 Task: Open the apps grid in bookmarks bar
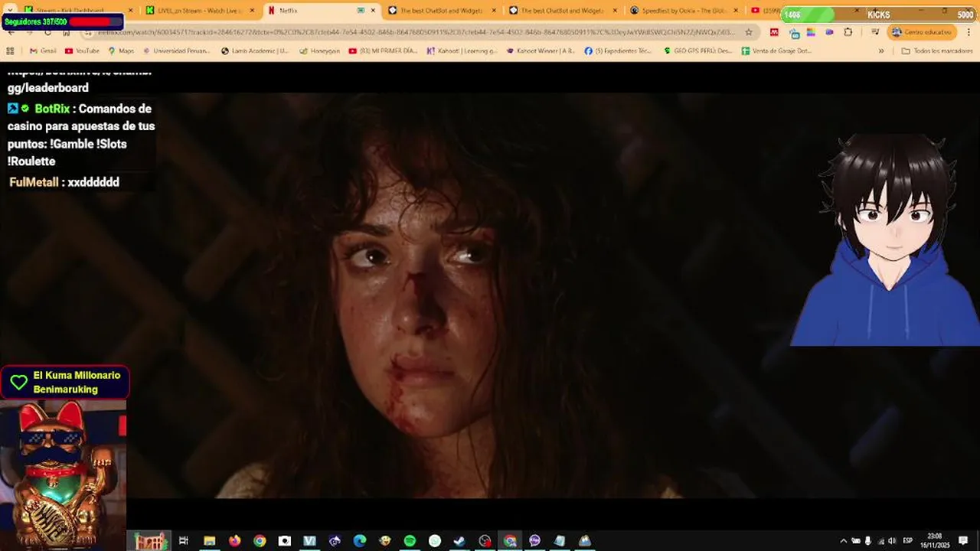click(x=10, y=51)
